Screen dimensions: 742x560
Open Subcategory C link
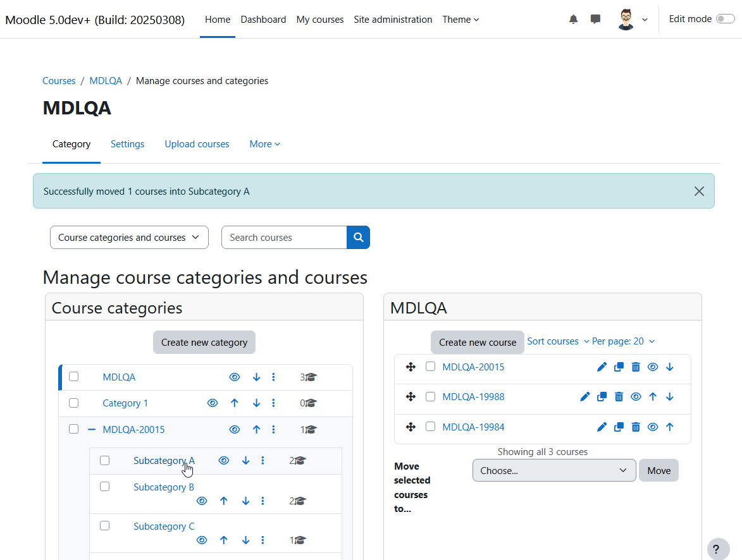[164, 527]
